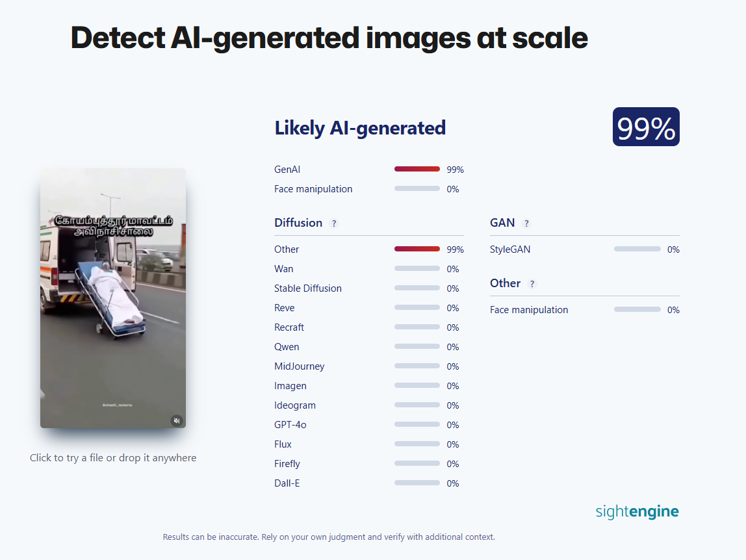Screen dimensions: 746x560
Task: Click the StyleGAN 0% score bar
Action: (637, 249)
